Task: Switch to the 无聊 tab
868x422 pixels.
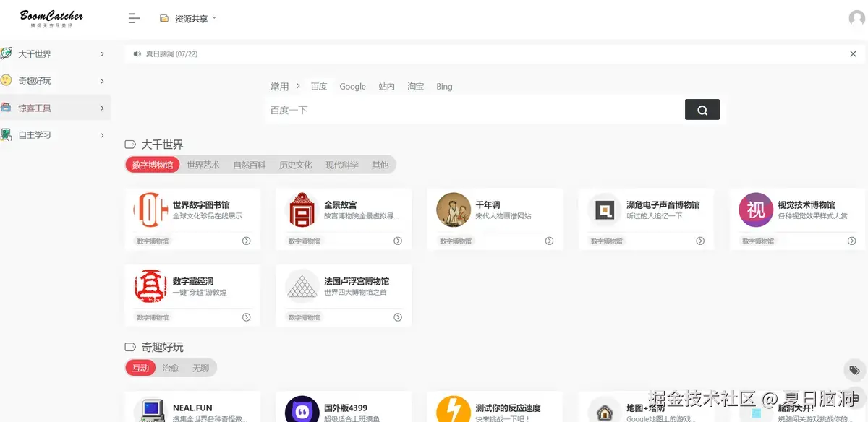Action: point(200,368)
